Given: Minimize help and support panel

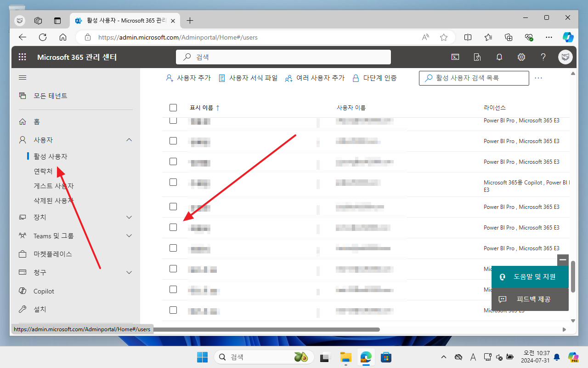Looking at the screenshot, I should coord(563,260).
